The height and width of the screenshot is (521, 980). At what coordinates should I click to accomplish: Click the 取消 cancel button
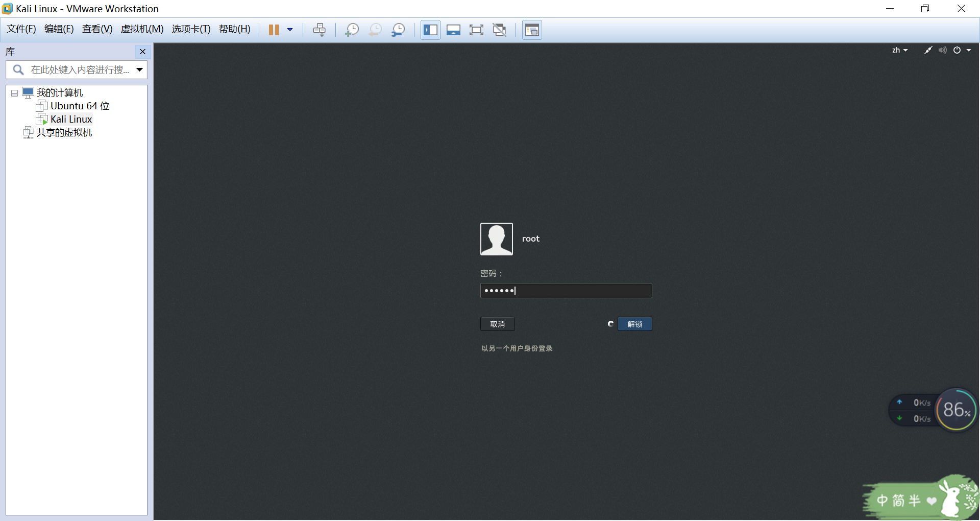[x=497, y=324]
